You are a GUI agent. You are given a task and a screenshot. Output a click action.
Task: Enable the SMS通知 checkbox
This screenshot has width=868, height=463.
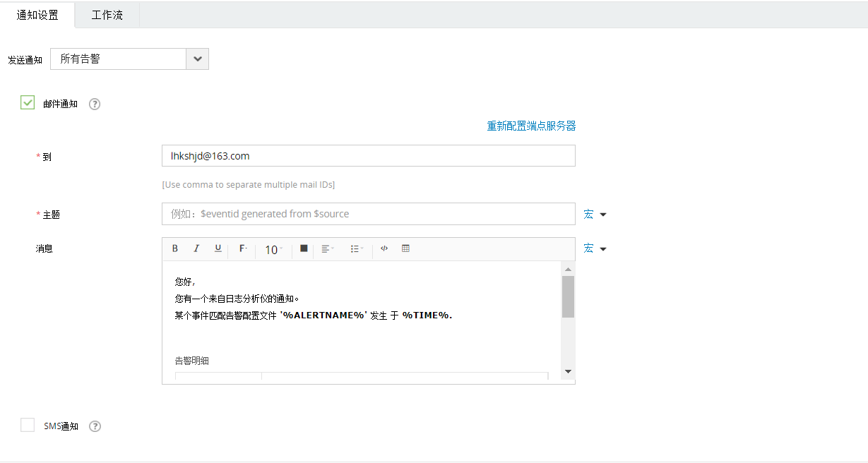pos(27,425)
